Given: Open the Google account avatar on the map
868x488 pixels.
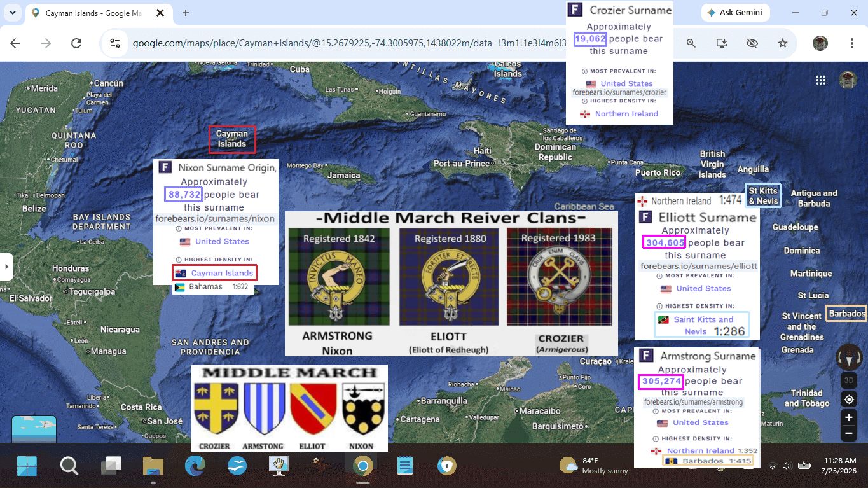Looking at the screenshot, I should click(x=848, y=80).
